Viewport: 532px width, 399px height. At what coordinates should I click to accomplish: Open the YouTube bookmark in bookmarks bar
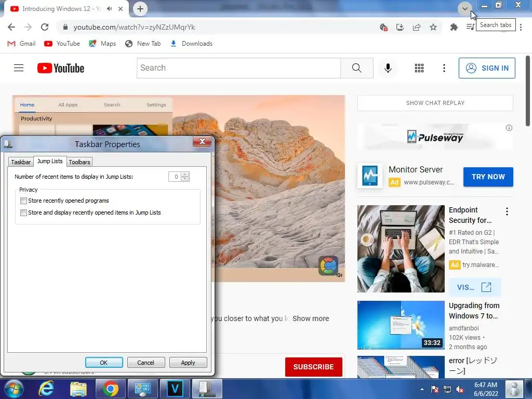pos(62,44)
